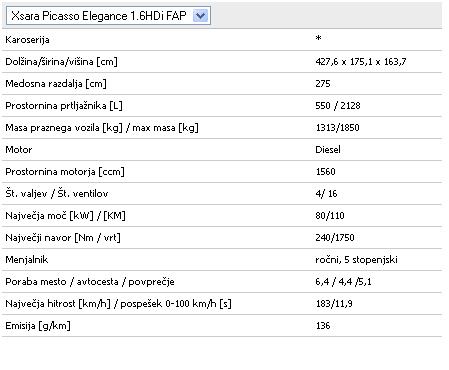Select the Karoserija row label
The width and height of the screenshot is (449, 370).
(x=27, y=40)
